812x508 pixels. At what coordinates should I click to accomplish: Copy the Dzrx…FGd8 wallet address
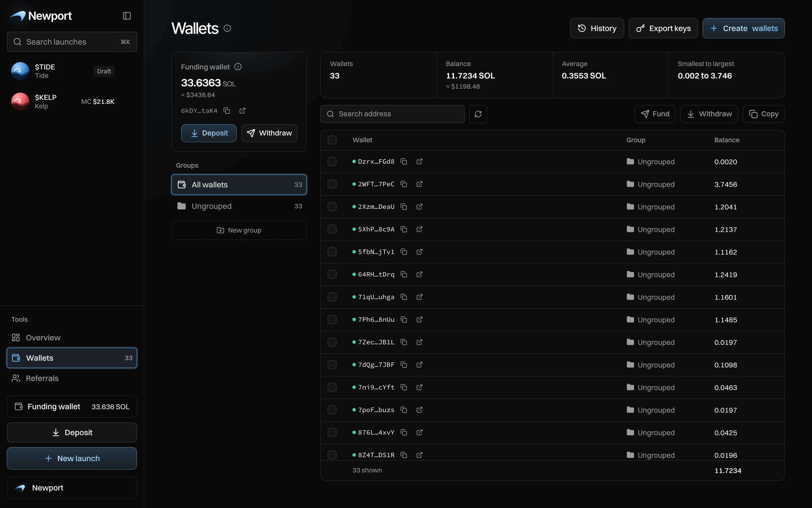point(404,162)
